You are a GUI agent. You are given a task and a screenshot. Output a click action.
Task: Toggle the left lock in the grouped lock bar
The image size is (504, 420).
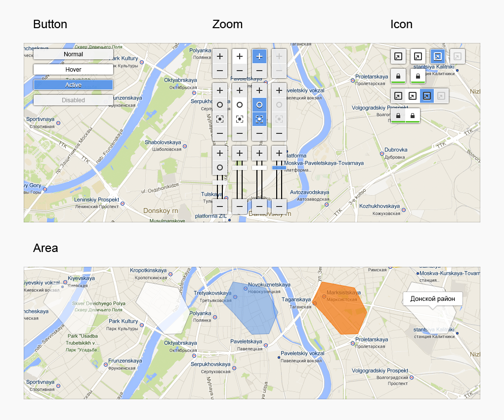click(x=398, y=116)
